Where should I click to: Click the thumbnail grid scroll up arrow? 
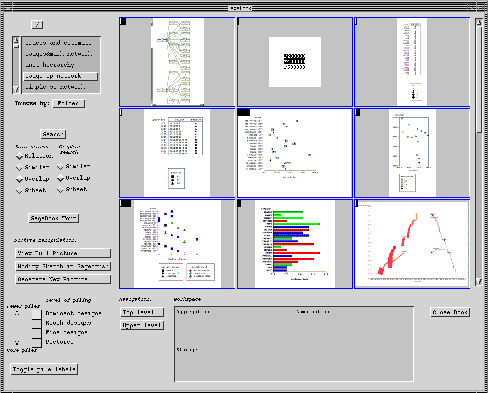click(x=479, y=22)
